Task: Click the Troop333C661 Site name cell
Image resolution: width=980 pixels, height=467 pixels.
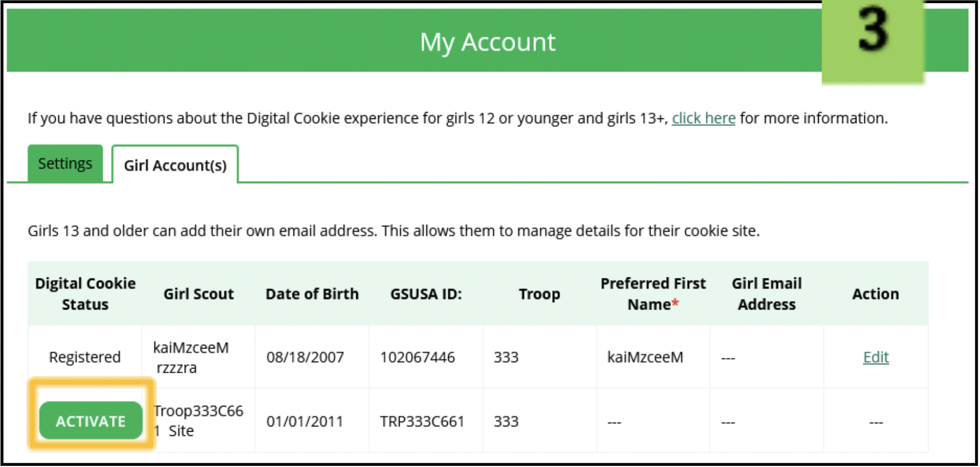Action: pyautogui.click(x=198, y=420)
